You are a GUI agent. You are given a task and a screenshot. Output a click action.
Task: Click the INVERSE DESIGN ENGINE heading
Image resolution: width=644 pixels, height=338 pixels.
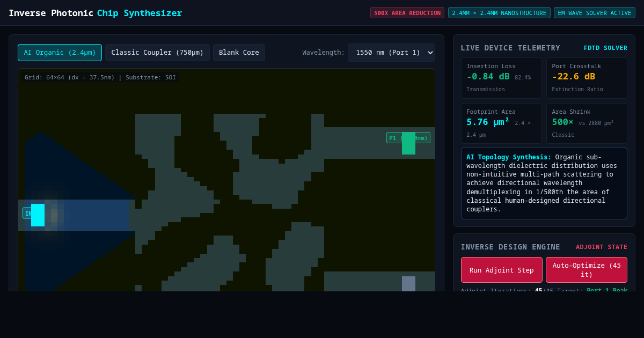510,247
